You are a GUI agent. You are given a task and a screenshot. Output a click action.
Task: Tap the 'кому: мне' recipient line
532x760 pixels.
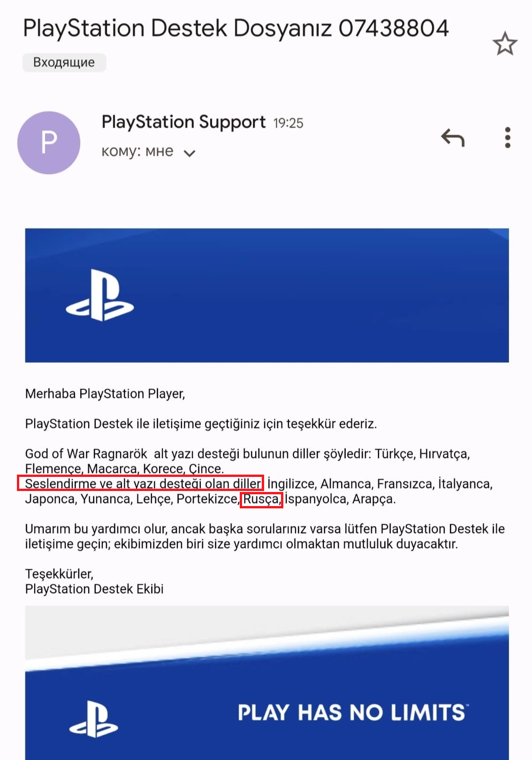(x=137, y=152)
